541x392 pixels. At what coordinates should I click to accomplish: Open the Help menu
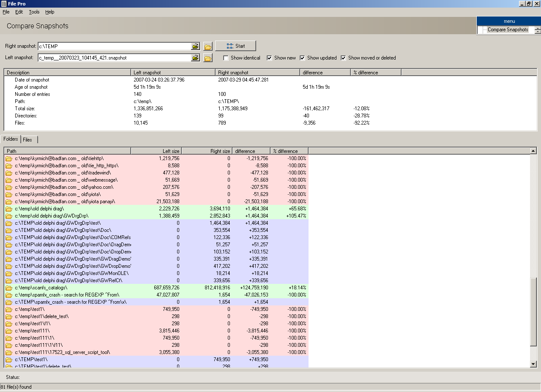pos(49,12)
